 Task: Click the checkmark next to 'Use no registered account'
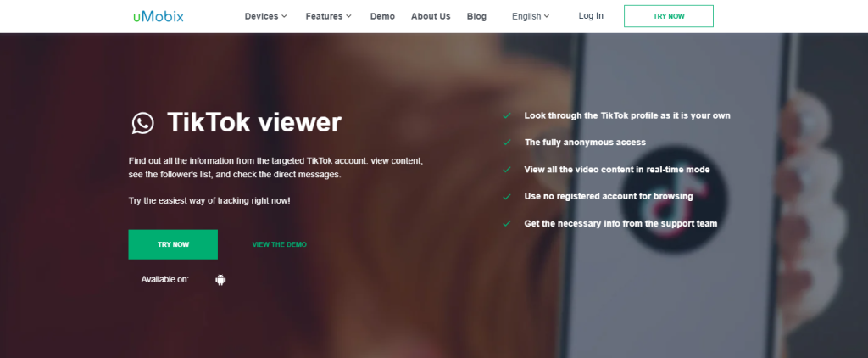506,197
